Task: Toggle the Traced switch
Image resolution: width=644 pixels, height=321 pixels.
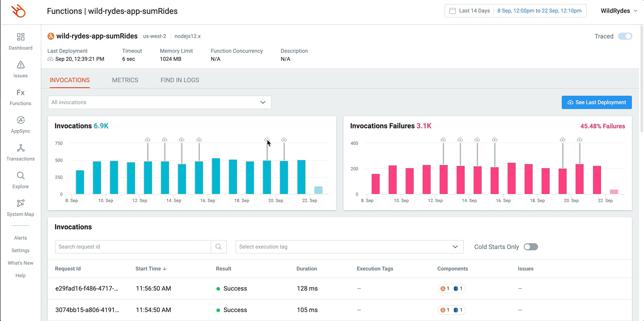Action: pos(625,36)
